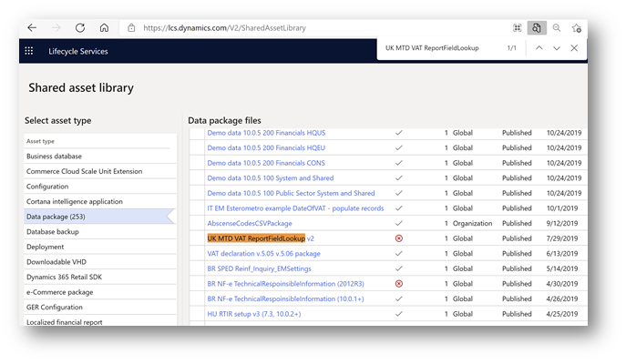
Task: Click date 7/29/2019 in UK MTD VAT row
Action: pos(561,238)
